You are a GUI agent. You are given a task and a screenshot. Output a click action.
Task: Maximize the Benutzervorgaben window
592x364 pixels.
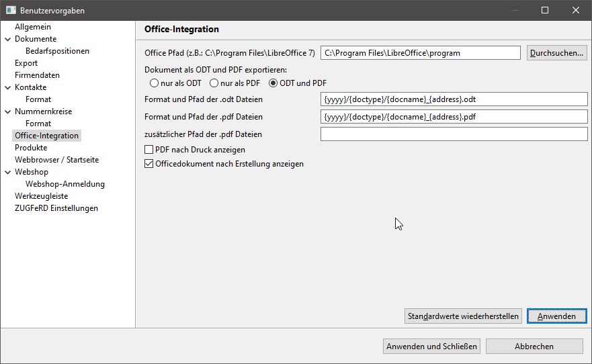(x=545, y=10)
